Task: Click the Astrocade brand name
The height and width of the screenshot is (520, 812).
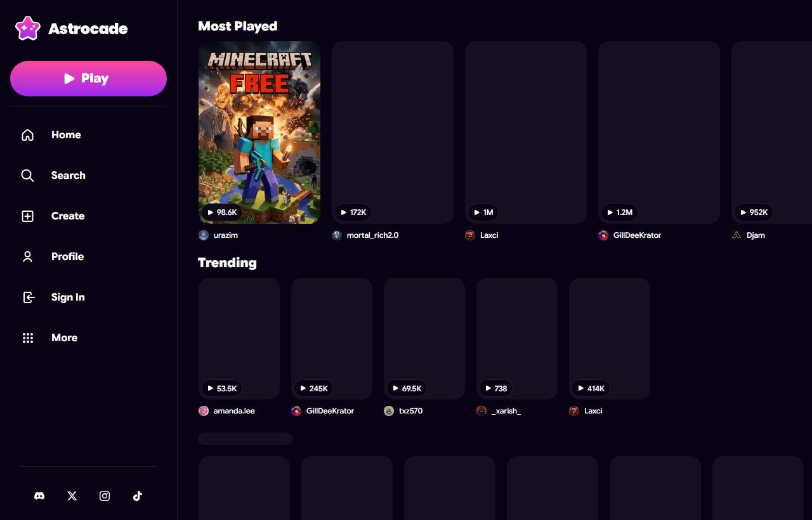Action: [x=88, y=29]
